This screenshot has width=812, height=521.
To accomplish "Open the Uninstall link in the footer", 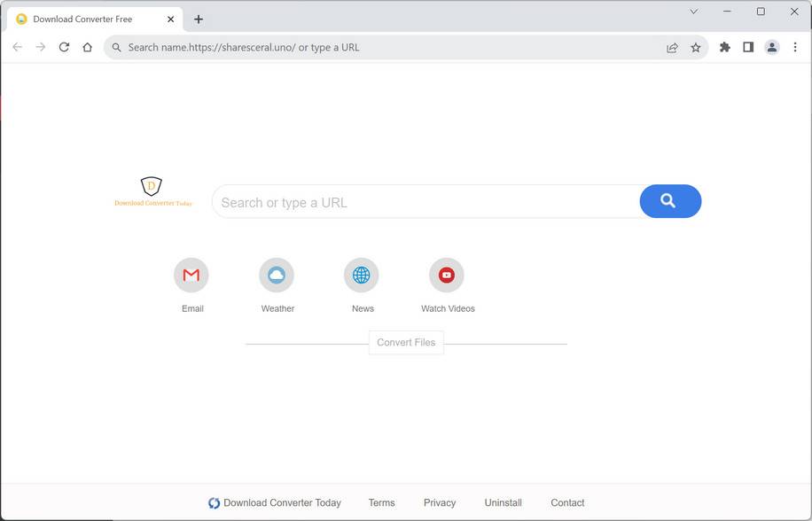I will (503, 502).
